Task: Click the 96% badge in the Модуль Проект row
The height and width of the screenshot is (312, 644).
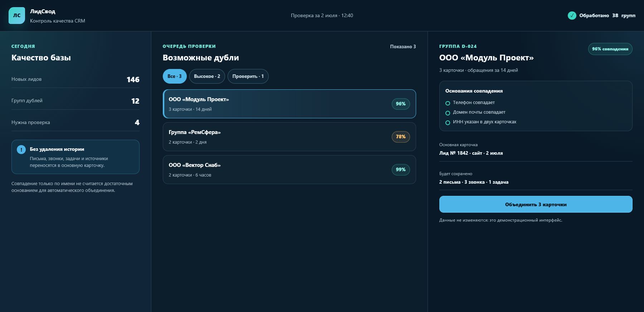Action: (401, 104)
